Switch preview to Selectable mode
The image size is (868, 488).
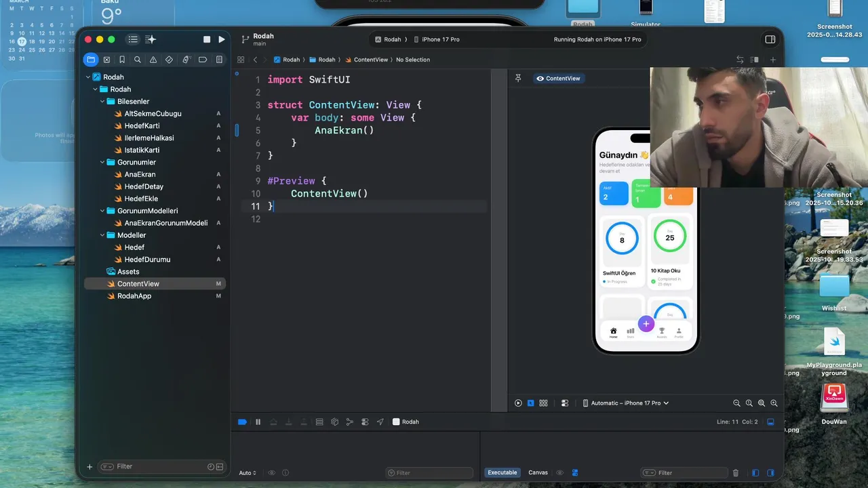click(x=530, y=403)
